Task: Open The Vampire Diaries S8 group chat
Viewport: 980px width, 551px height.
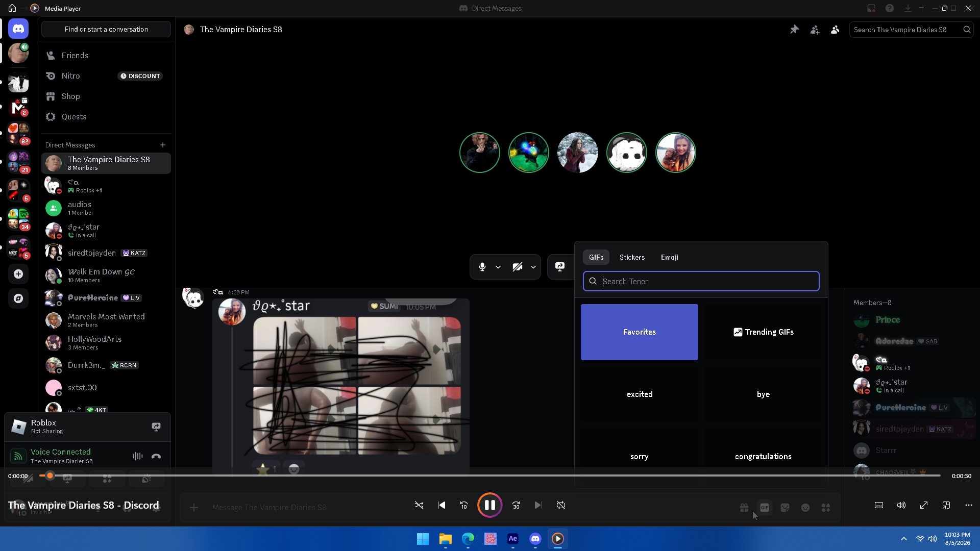Action: point(106,163)
